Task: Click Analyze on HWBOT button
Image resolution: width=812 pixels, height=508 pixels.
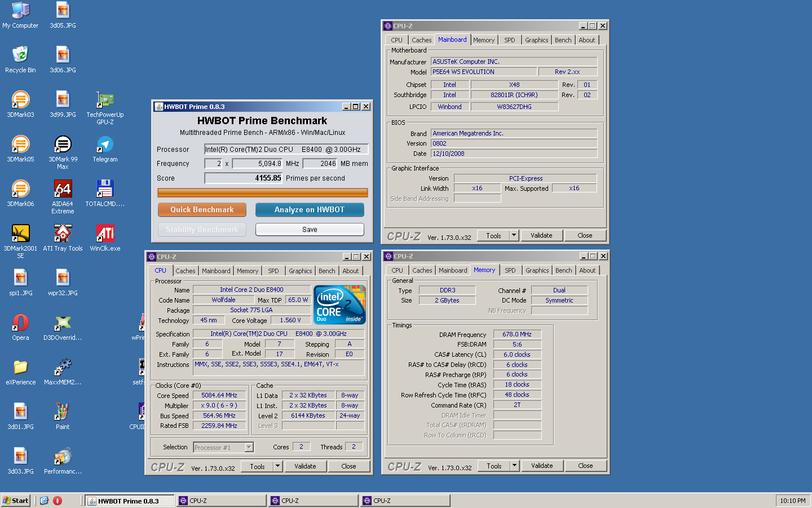Action: (x=310, y=209)
